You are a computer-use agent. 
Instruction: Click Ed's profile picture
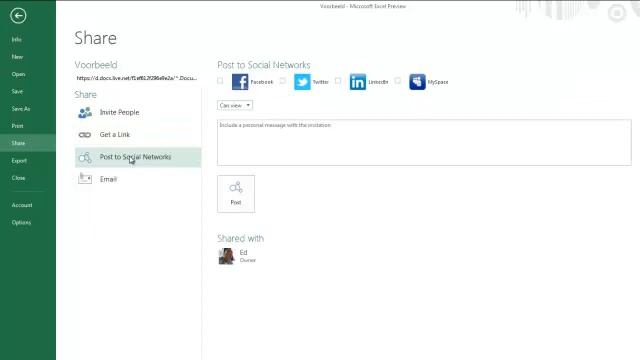coord(227,256)
